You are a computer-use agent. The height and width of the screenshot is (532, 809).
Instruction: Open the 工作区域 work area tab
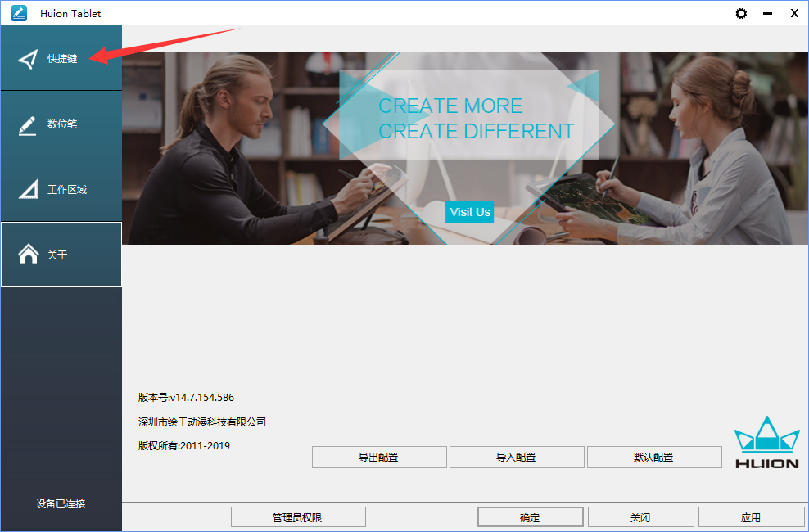coord(61,189)
